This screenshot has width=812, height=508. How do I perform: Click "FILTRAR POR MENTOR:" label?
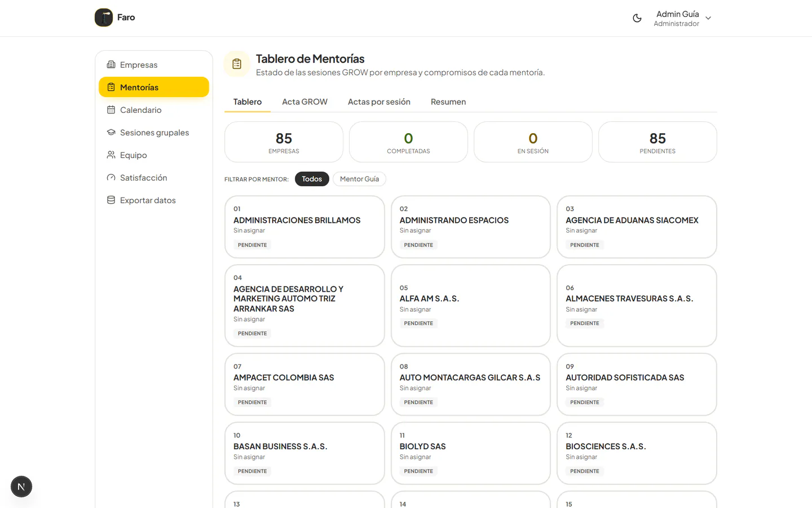[257, 179]
